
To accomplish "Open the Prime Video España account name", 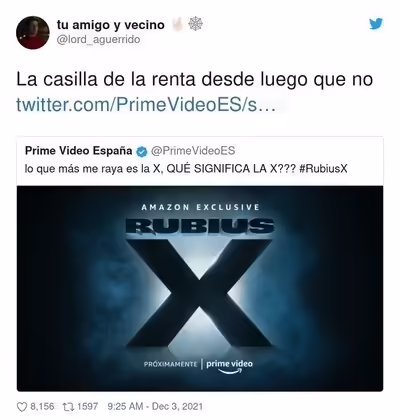I will point(79,151).
